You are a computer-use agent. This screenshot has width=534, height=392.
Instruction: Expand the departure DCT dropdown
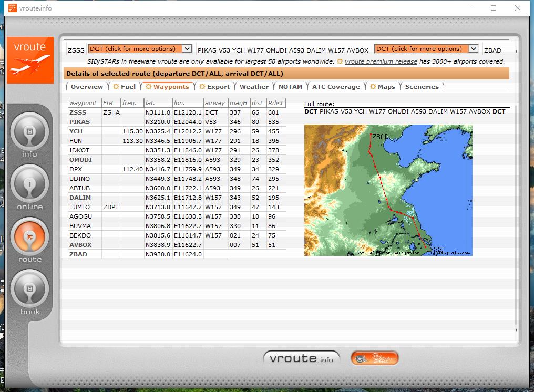tap(187, 49)
